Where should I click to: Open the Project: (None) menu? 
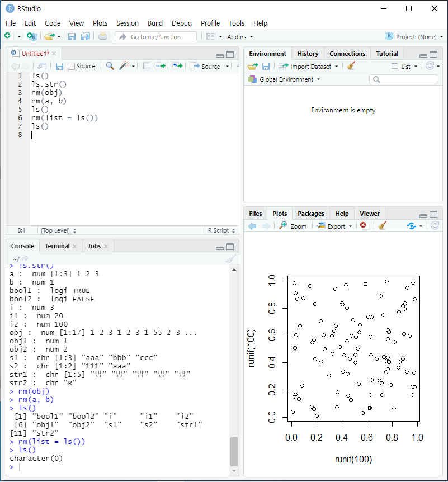pos(413,36)
